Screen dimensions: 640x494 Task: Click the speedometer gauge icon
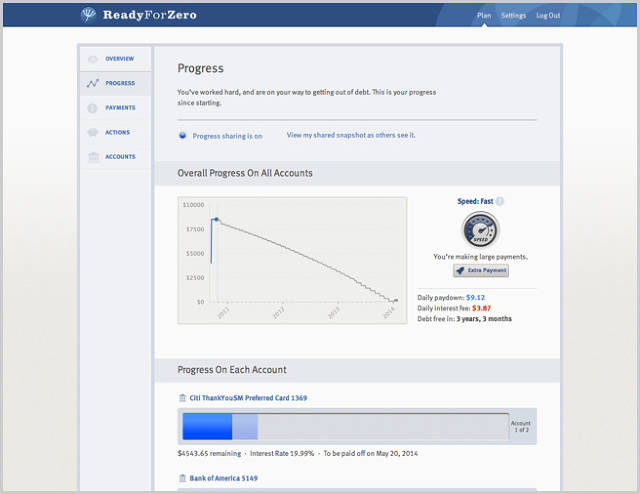[480, 230]
